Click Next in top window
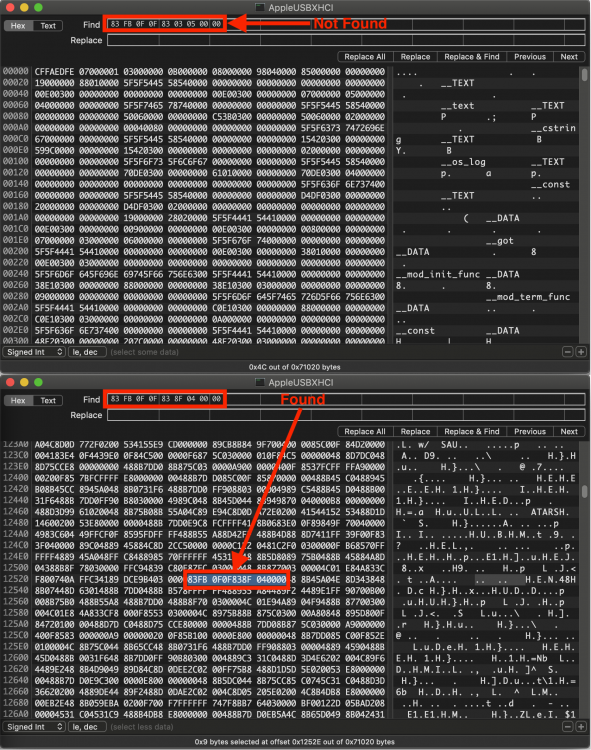 [569, 56]
